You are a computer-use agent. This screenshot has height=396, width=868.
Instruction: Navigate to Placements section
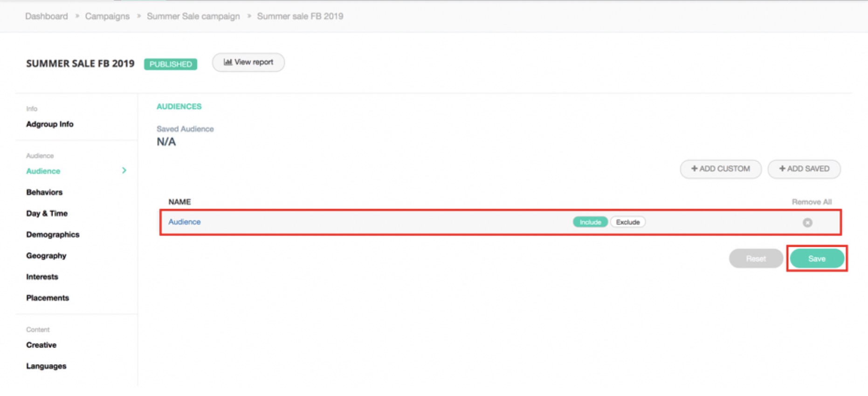coord(48,298)
